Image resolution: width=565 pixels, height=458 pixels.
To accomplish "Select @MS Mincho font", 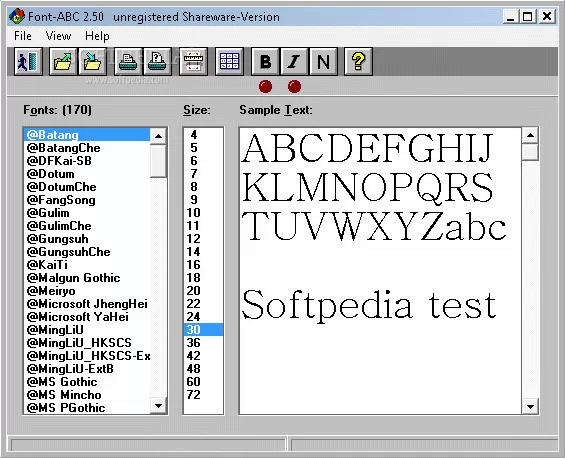I will click(87, 395).
